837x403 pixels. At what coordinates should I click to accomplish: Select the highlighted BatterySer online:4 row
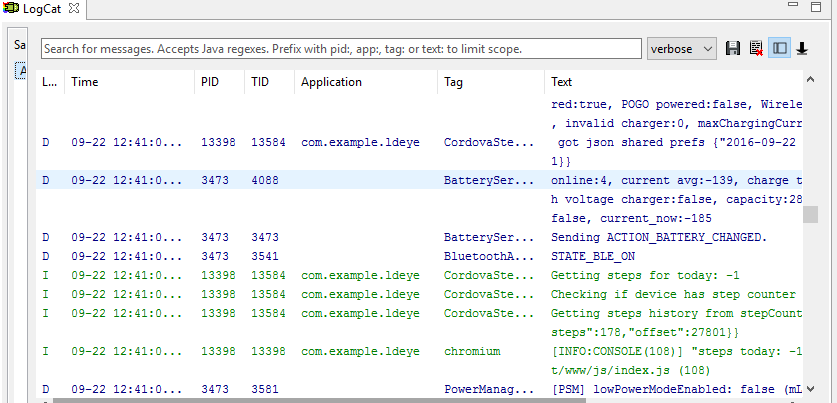420,180
